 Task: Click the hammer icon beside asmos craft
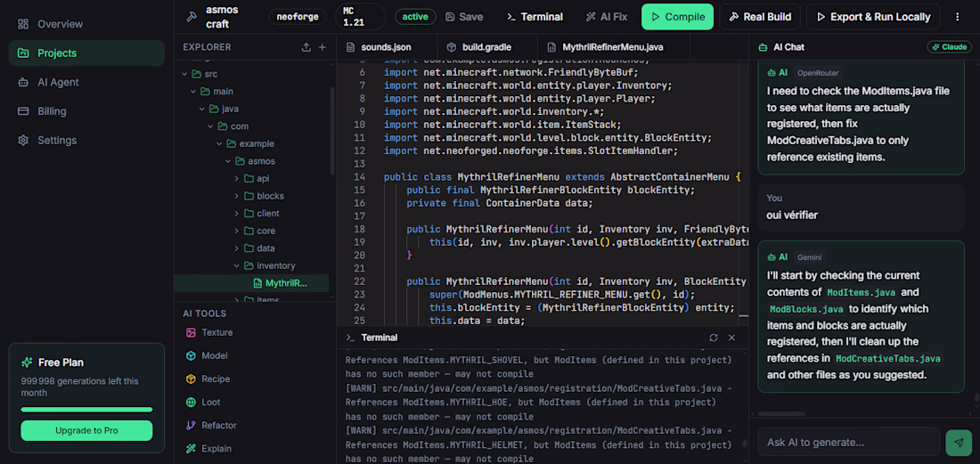[192, 17]
